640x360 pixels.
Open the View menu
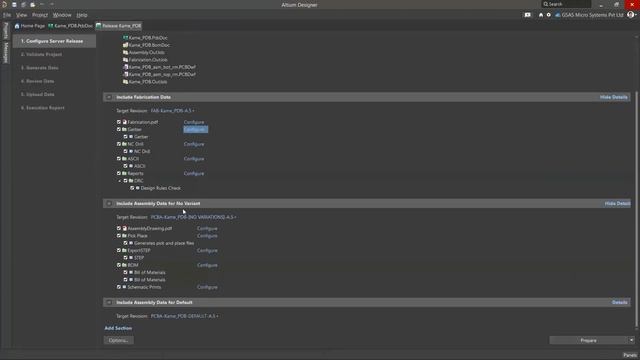point(21,15)
